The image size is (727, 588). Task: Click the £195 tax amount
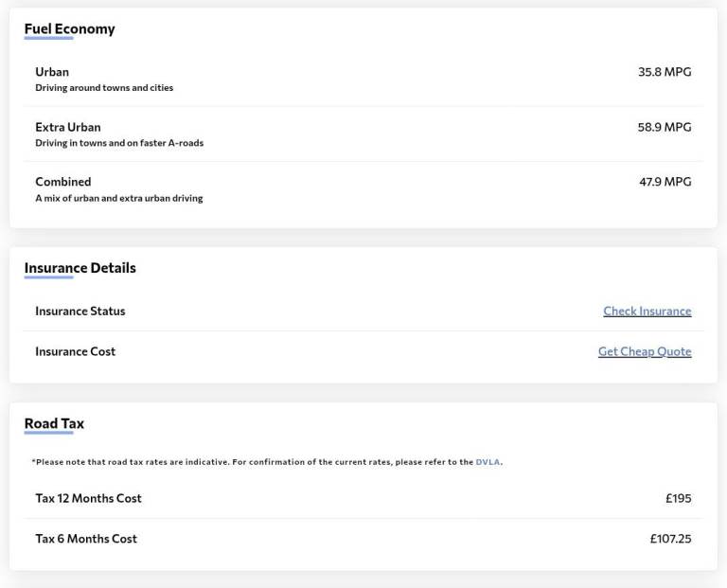point(678,498)
